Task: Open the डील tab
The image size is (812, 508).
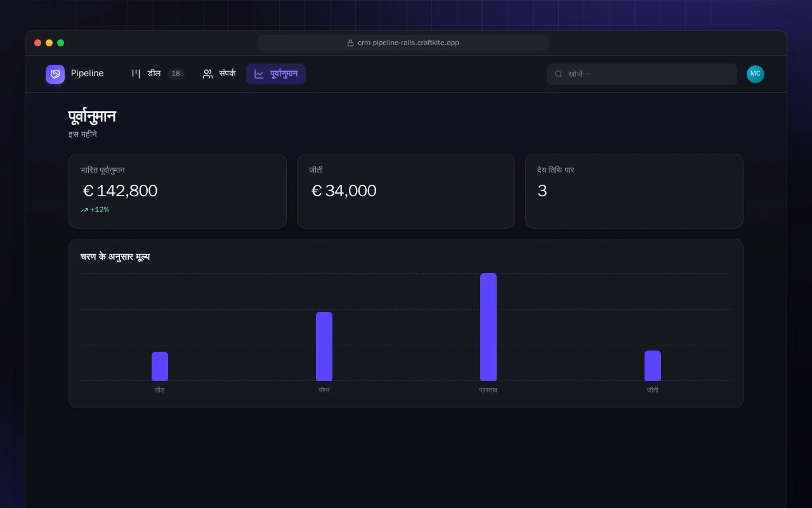Action: pyautogui.click(x=157, y=74)
